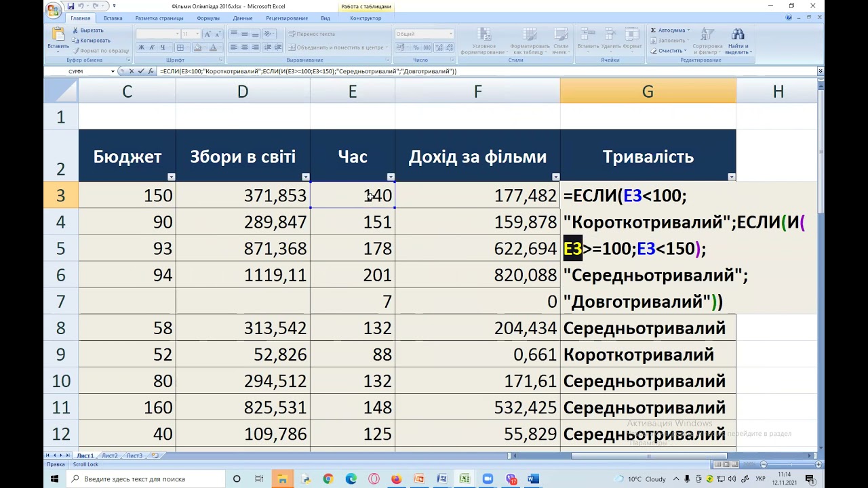Open the Format (Формат) cells menu
This screenshot has height=488, width=868.
click(x=632, y=41)
